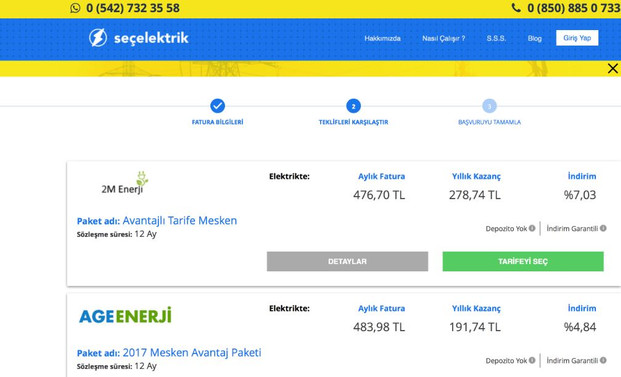
Task: Click İndirim Garantili label in 2M Enerji card
Action: point(572,228)
